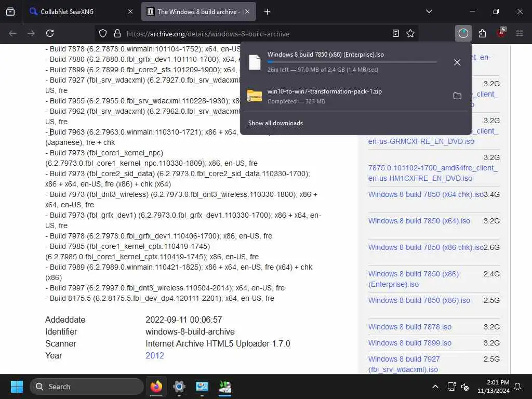Cancel the Windows 8 build 7850 download

(457, 62)
